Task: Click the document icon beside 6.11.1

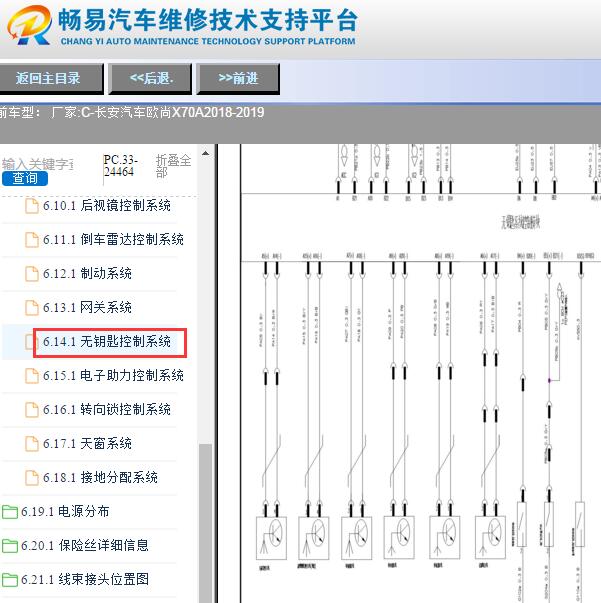Action: (x=32, y=240)
